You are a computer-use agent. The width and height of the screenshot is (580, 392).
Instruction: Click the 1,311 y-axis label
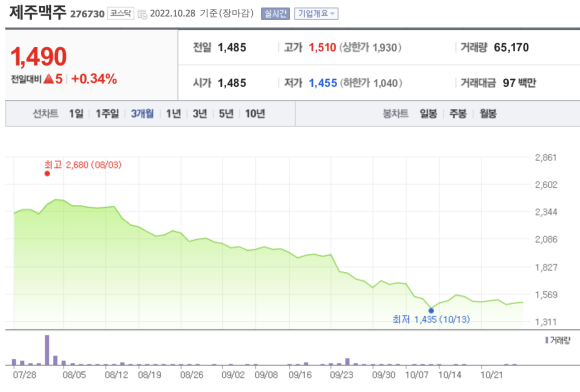[546, 322]
